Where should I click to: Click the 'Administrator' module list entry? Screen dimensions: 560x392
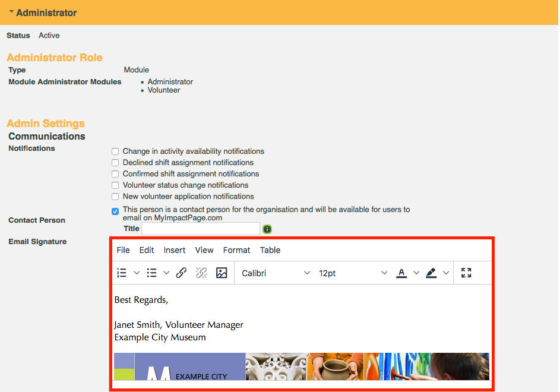170,82
